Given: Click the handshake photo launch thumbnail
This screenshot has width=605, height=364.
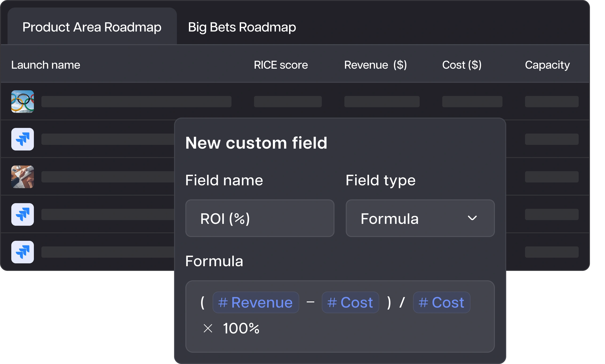Looking at the screenshot, I should [x=22, y=177].
